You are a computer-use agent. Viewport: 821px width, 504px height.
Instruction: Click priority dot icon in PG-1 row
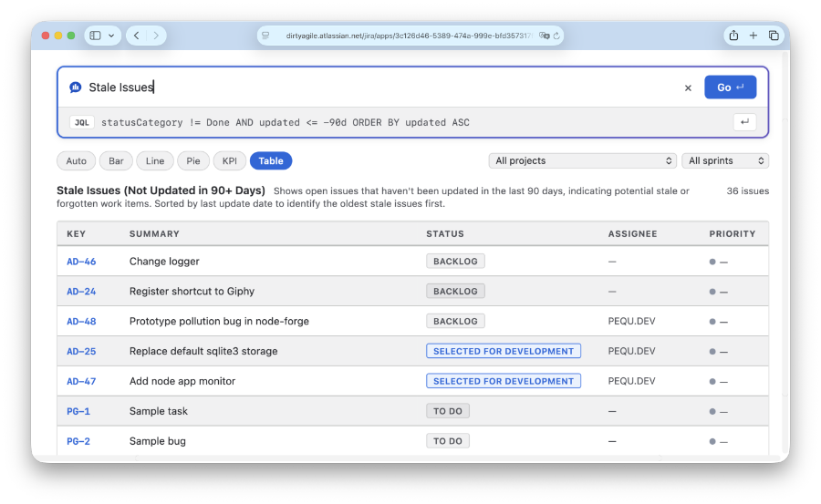(x=712, y=411)
